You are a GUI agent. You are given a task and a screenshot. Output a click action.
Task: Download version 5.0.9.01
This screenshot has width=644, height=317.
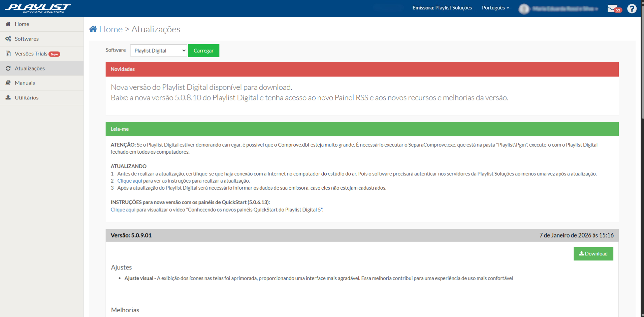593,254
